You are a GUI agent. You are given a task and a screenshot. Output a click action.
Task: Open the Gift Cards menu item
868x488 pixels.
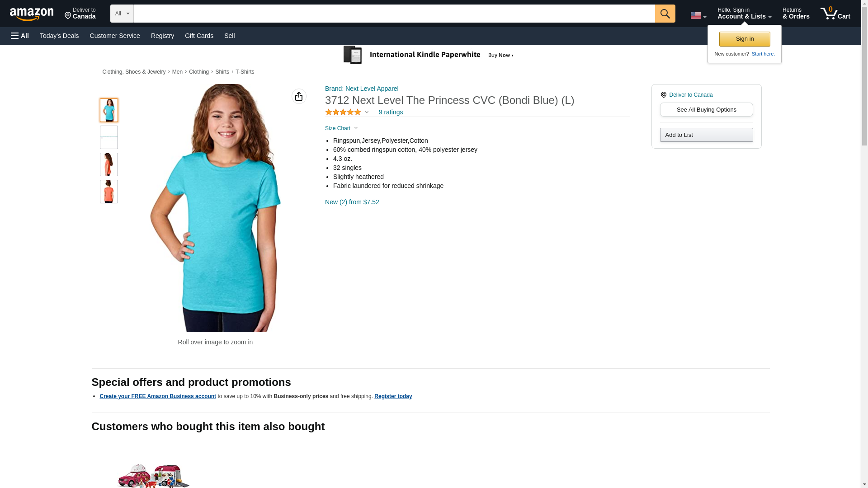199,36
